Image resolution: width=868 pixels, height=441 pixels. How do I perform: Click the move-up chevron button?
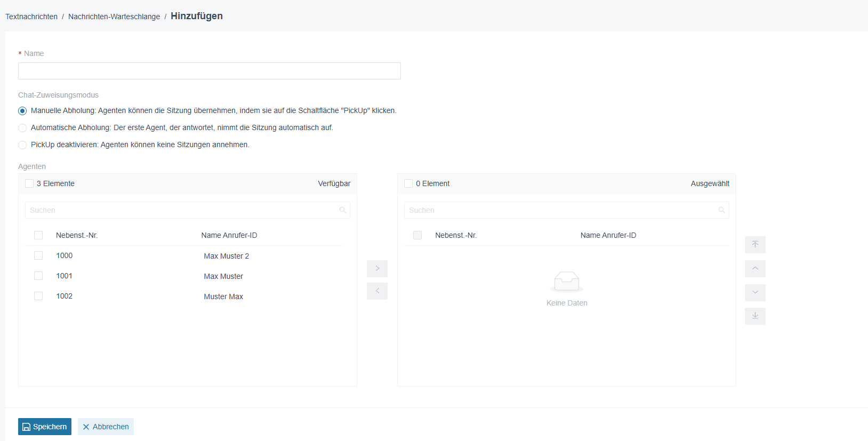tap(755, 269)
